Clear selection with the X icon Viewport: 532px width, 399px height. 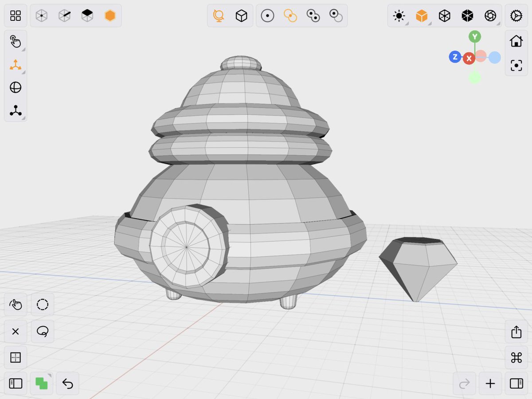coord(16,331)
